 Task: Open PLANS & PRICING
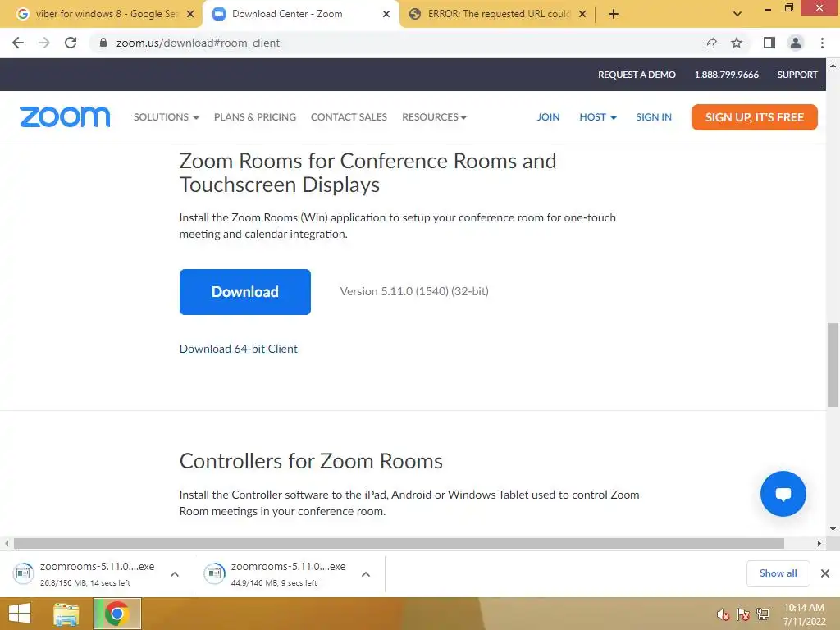(255, 116)
